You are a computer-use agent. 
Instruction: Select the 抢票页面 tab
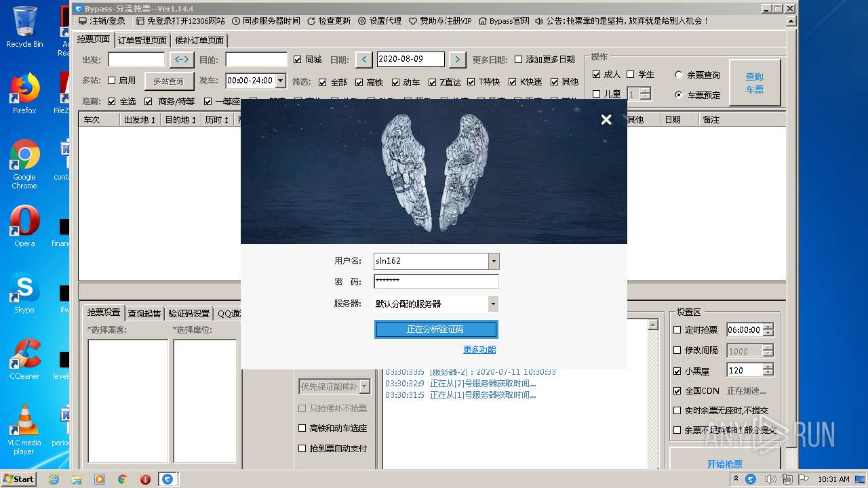click(x=94, y=39)
